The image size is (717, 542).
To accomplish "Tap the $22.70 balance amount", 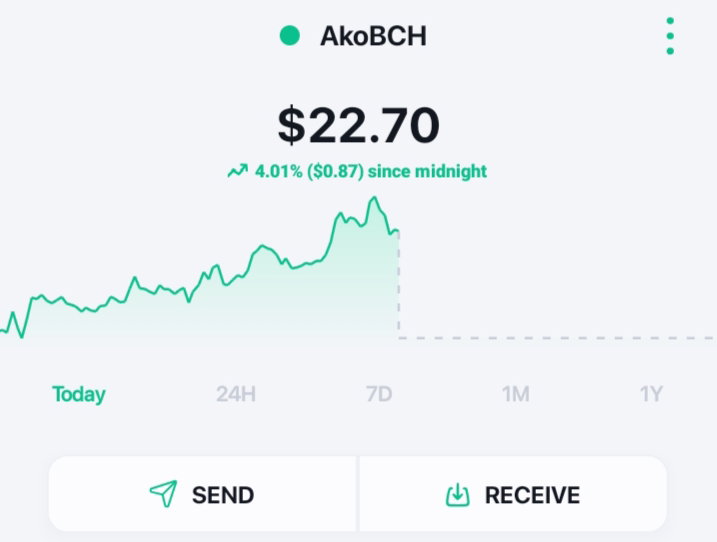I will click(358, 125).
